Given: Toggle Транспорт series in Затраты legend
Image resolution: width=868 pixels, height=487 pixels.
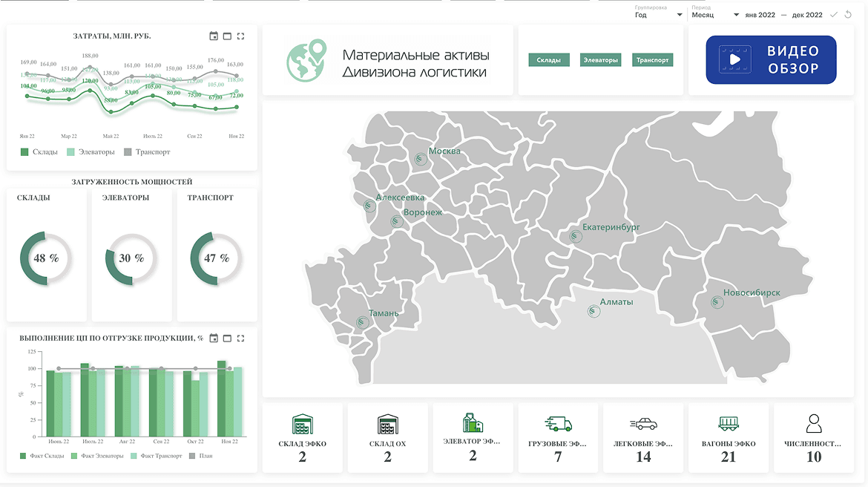Looking at the screenshot, I should click(x=147, y=151).
